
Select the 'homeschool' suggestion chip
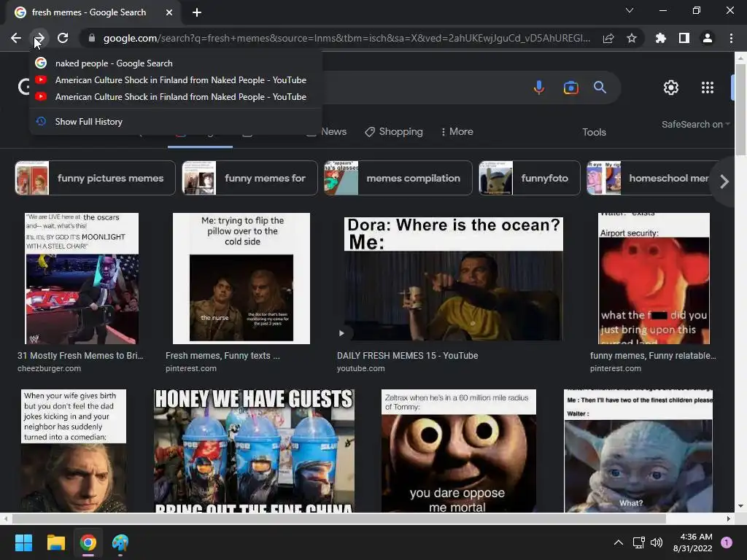point(649,178)
